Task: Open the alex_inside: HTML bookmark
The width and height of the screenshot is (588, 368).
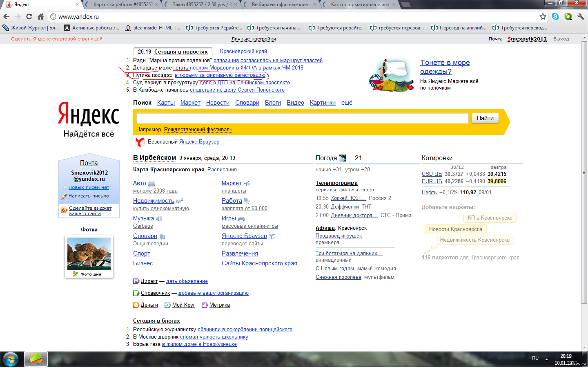Action: point(153,28)
